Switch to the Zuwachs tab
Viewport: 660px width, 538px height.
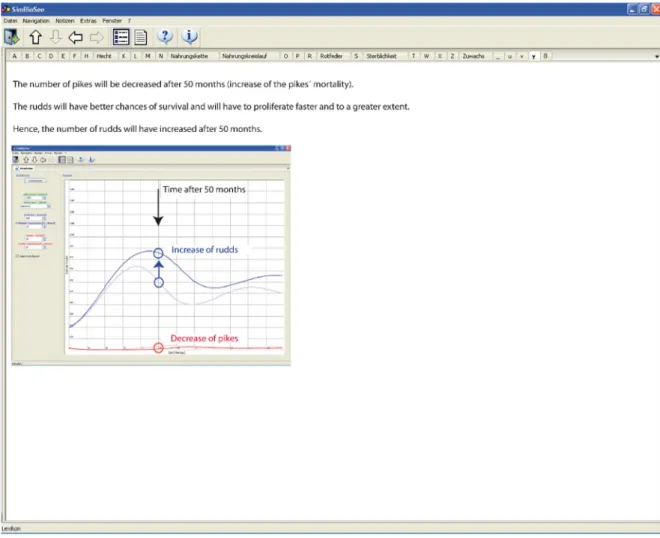[474, 56]
